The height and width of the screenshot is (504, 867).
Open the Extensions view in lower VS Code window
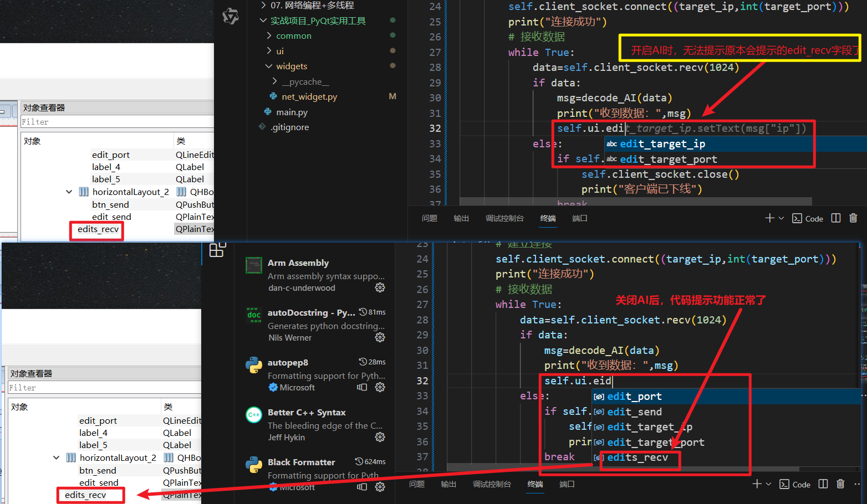[217, 250]
